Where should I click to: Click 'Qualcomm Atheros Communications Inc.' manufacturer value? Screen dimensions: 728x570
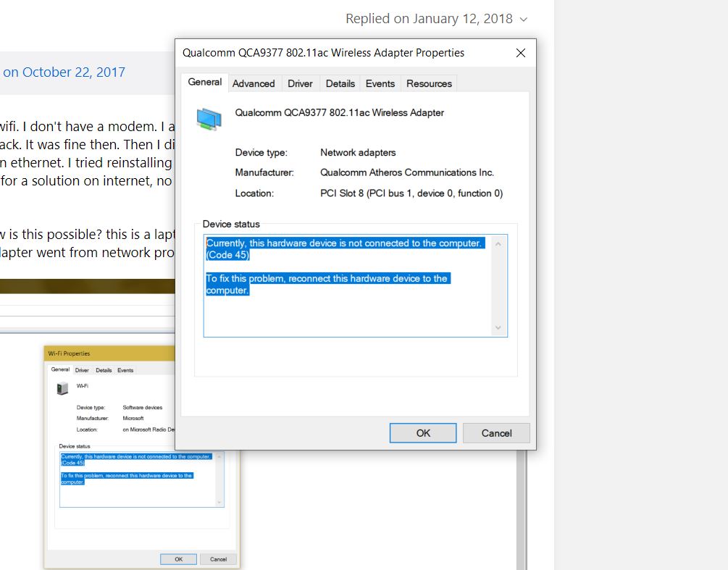pyautogui.click(x=407, y=172)
